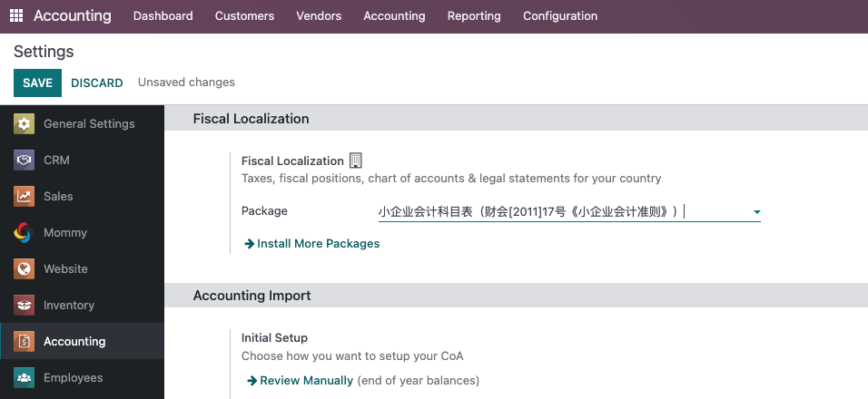Select the Website globe icon

pyautogui.click(x=24, y=269)
